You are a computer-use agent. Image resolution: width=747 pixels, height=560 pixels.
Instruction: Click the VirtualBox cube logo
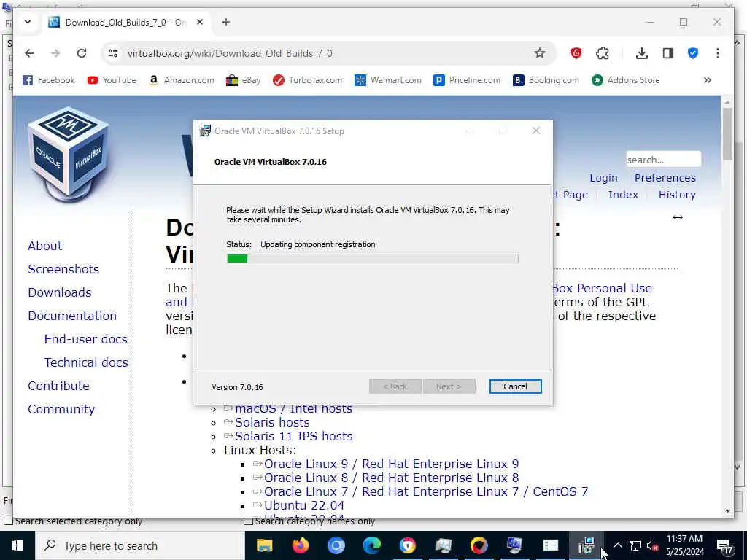pyautogui.click(x=68, y=153)
